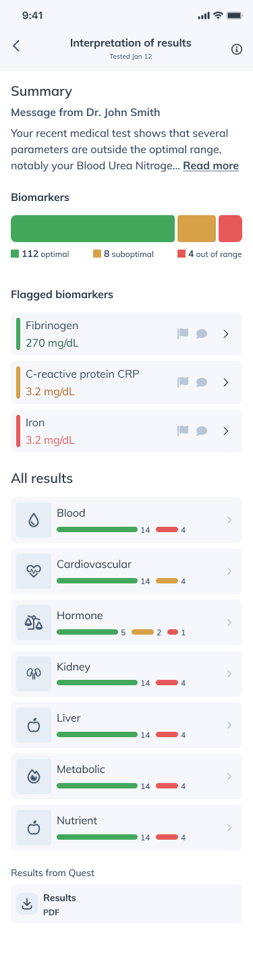Open the info icon in header
Viewport: 253px width, 980px height.
[x=237, y=49]
